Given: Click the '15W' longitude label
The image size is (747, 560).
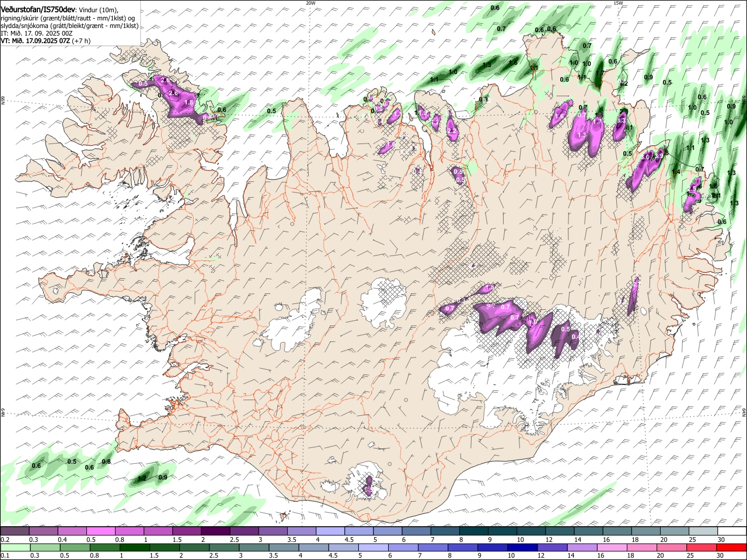Looking at the screenshot, I should pyautogui.click(x=618, y=3).
